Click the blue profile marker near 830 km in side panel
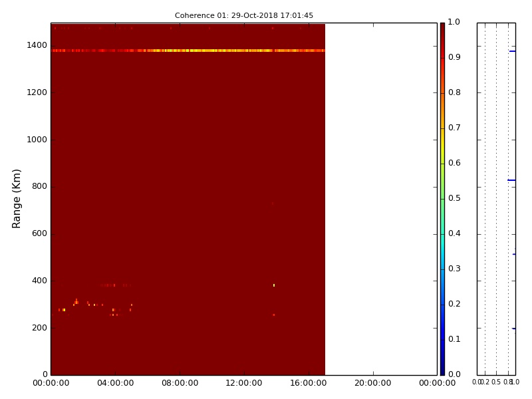532x399 pixels. tap(511, 180)
